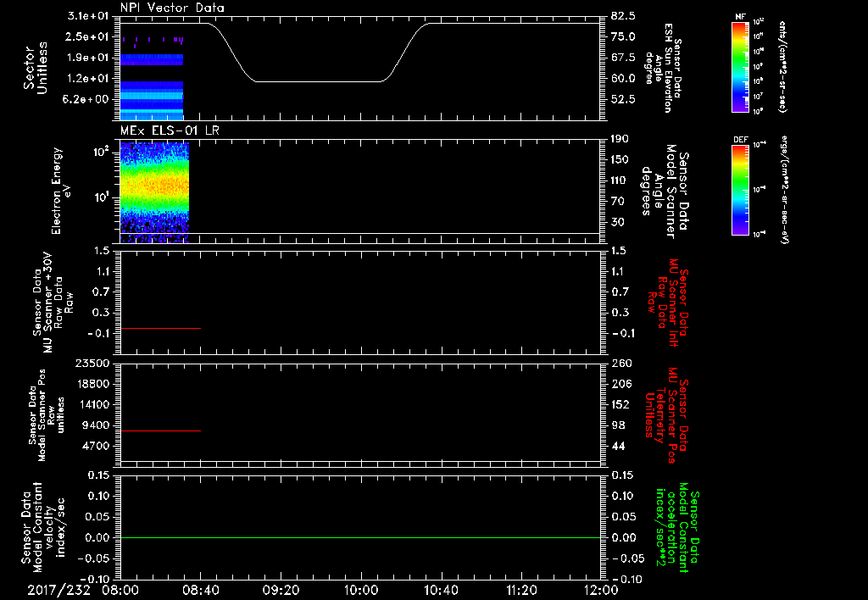This screenshot has height=600, width=868.
Task: Click the "14100" scanner position tick value
Action: pos(92,404)
